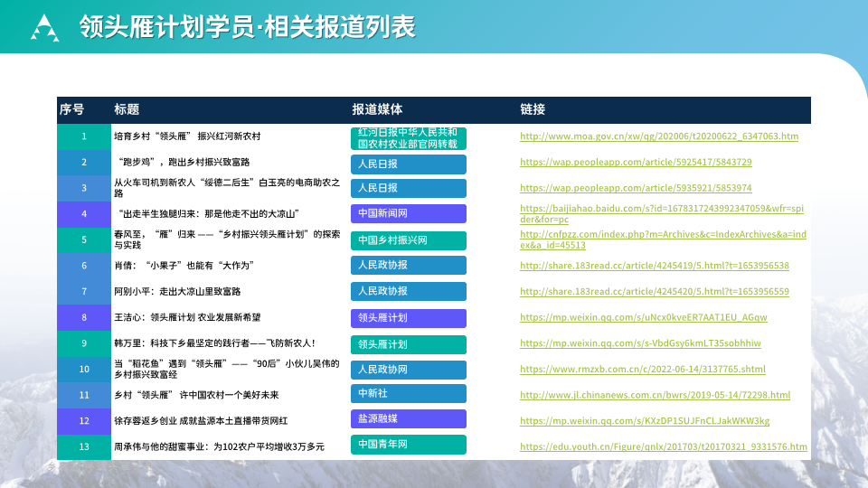The width and height of the screenshot is (868, 488).
Task: Click the 中国新闻网 media tag
Action: [409, 213]
